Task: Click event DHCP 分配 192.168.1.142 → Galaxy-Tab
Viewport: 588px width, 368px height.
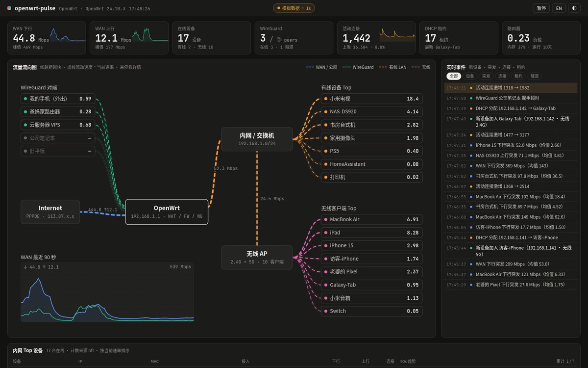Action: tap(511, 108)
